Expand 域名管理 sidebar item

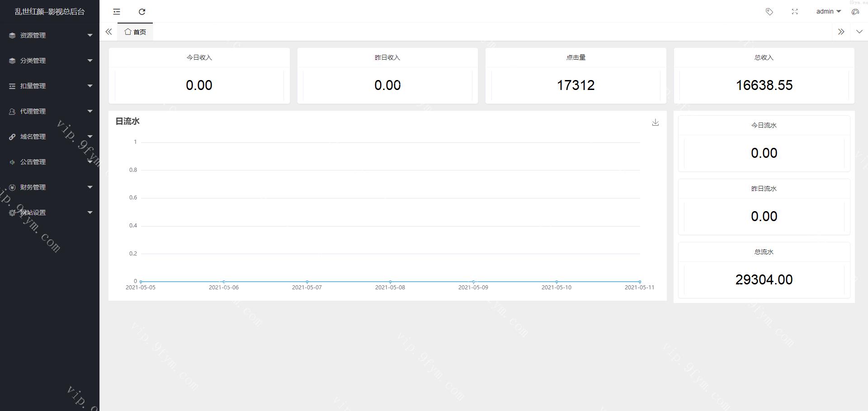[x=50, y=137]
